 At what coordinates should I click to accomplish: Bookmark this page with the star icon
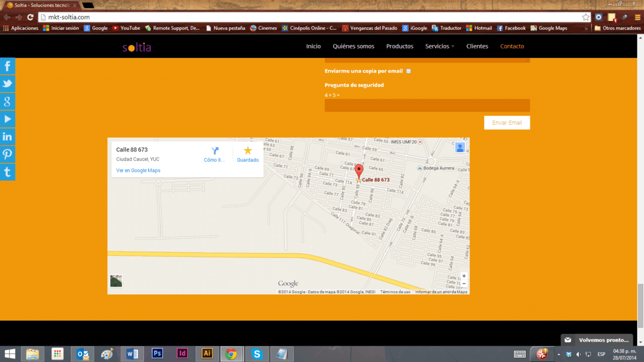(x=585, y=17)
